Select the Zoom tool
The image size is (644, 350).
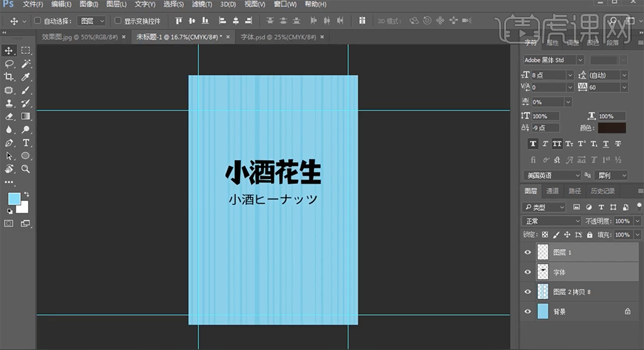click(25, 169)
